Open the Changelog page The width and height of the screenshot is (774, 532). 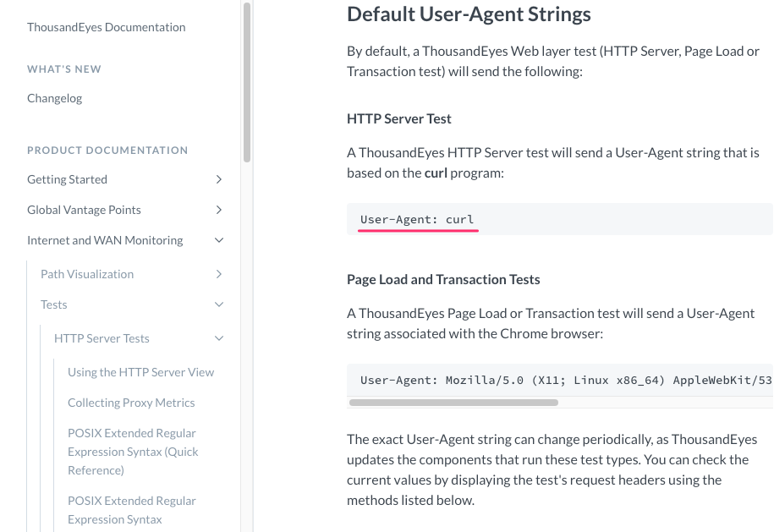point(54,98)
